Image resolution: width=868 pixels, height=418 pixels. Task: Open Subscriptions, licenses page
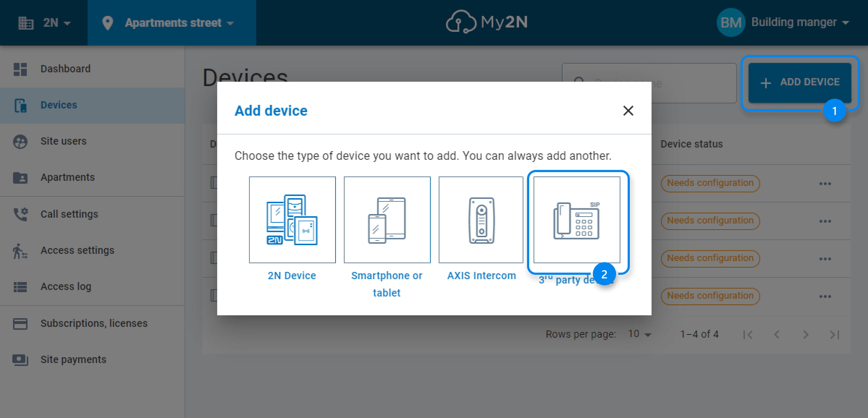92,324
